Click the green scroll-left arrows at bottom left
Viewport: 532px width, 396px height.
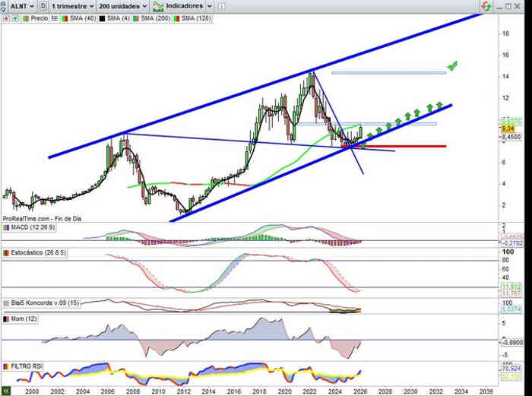pyautogui.click(x=6, y=390)
